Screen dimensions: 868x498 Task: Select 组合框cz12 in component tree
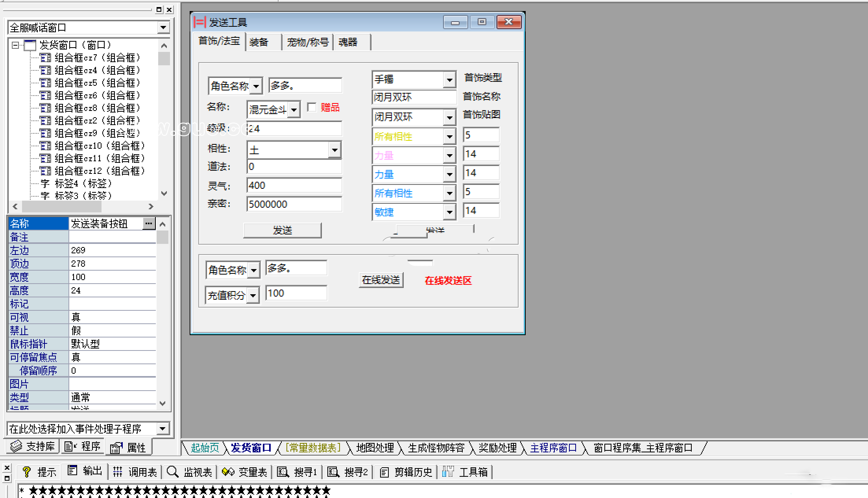coord(93,171)
